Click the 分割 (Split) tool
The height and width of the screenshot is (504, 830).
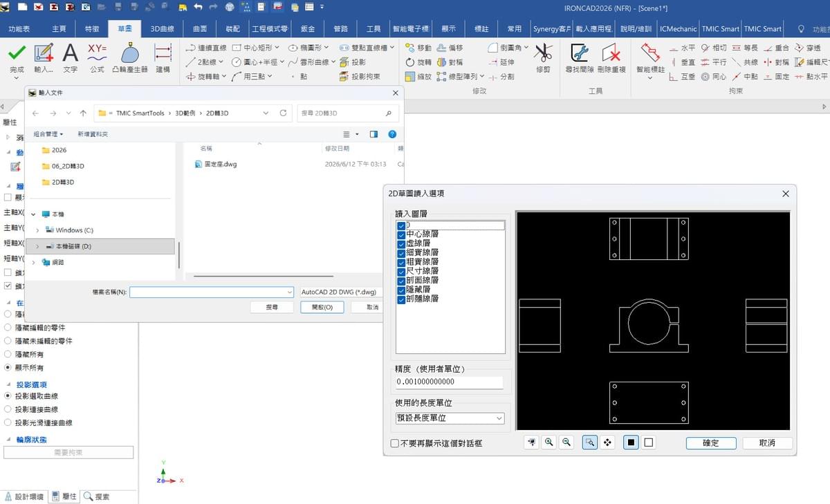click(501, 77)
